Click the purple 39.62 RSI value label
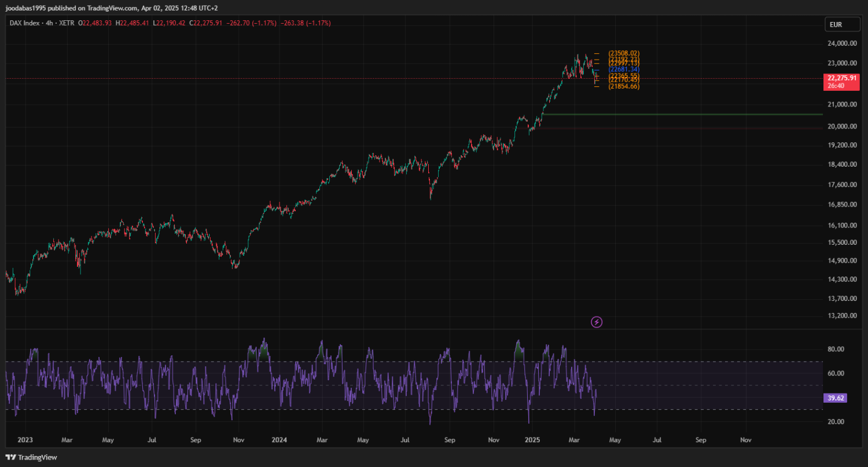Image resolution: width=868 pixels, height=467 pixels. point(834,398)
